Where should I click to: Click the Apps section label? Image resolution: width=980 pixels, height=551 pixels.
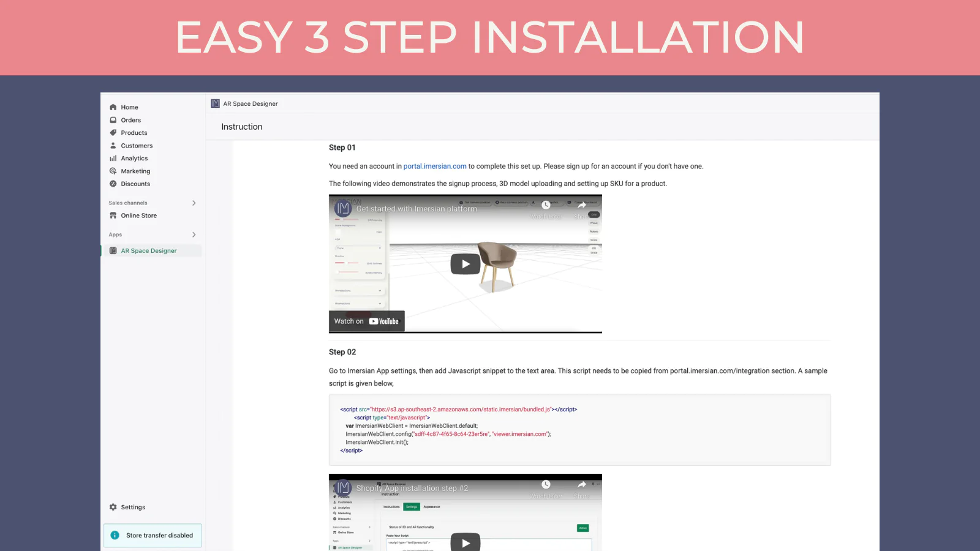[x=115, y=234]
